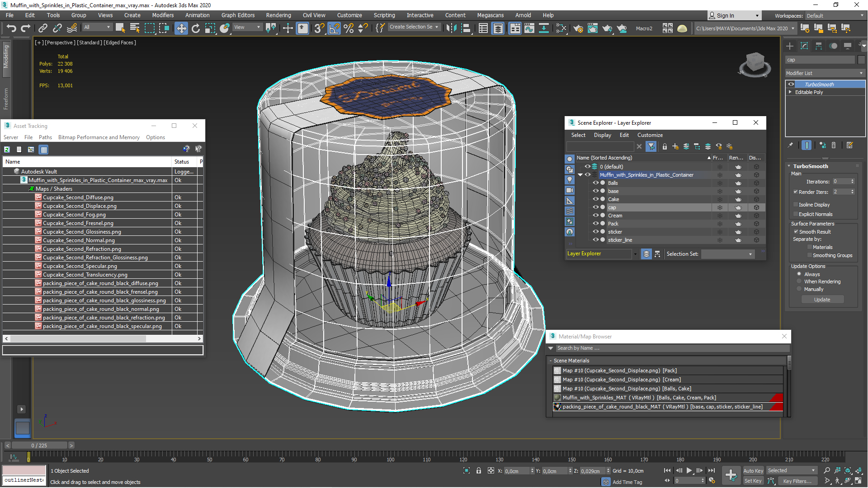Click the Redo arrow icon
Screen dimensions: 868x488
[x=26, y=28]
